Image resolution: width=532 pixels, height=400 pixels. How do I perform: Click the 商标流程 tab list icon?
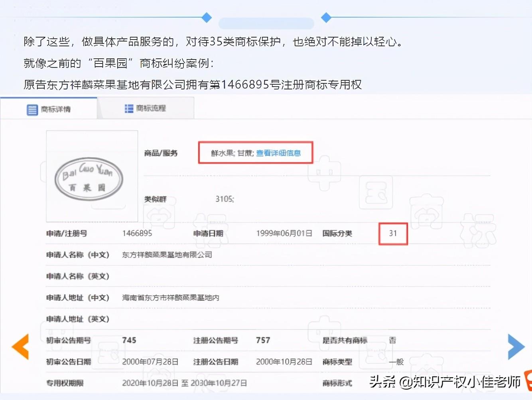tap(129, 109)
